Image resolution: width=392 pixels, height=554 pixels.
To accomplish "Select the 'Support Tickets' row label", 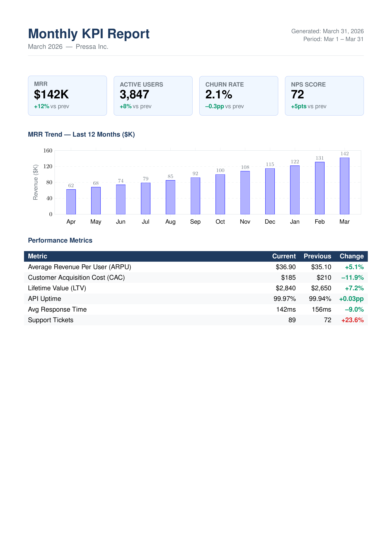I will pos(50,320).
